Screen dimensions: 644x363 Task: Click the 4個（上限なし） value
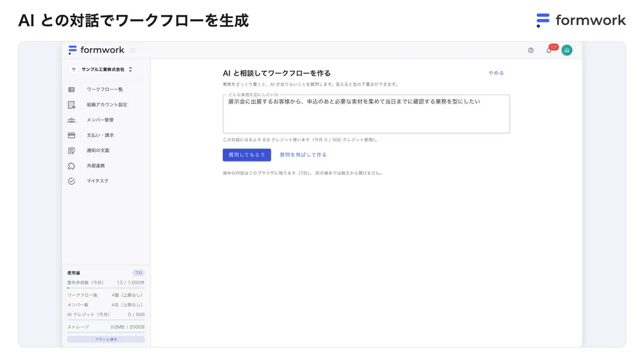pos(128,295)
